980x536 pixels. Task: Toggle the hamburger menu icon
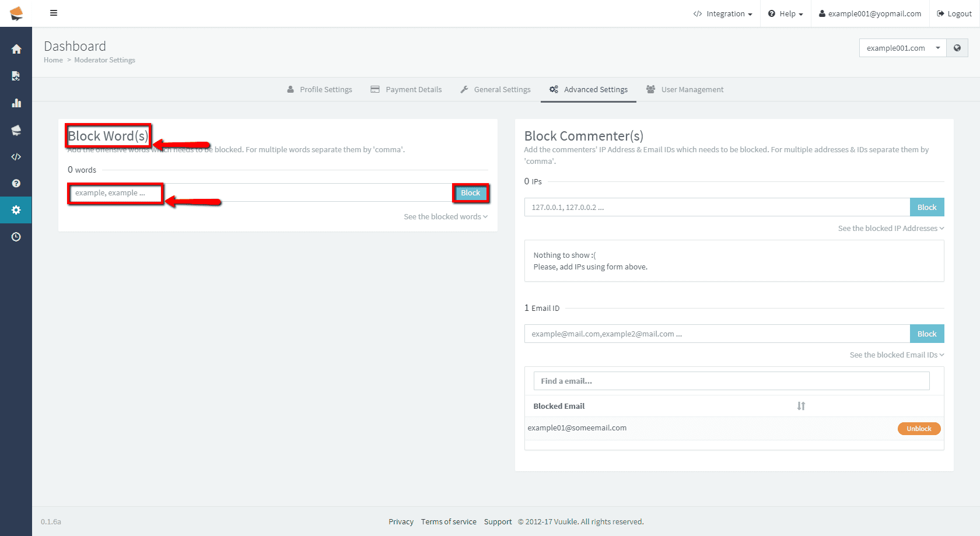pyautogui.click(x=54, y=13)
